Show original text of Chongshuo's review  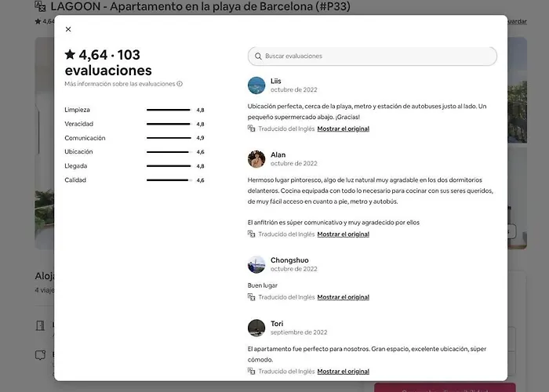coord(344,297)
